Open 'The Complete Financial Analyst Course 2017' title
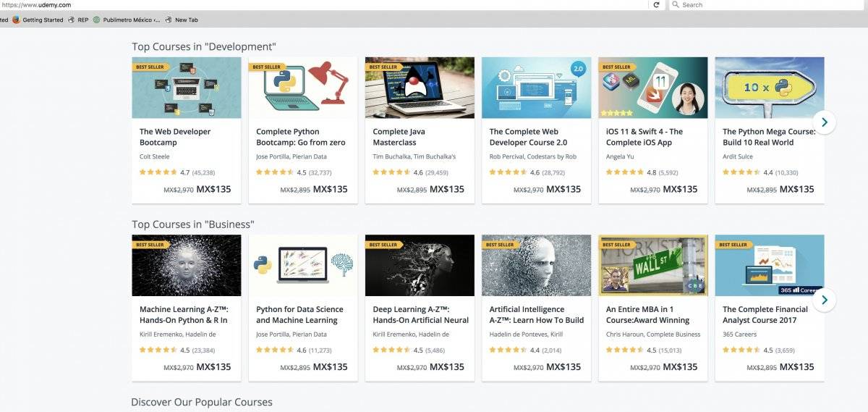868x412 pixels. [765, 314]
